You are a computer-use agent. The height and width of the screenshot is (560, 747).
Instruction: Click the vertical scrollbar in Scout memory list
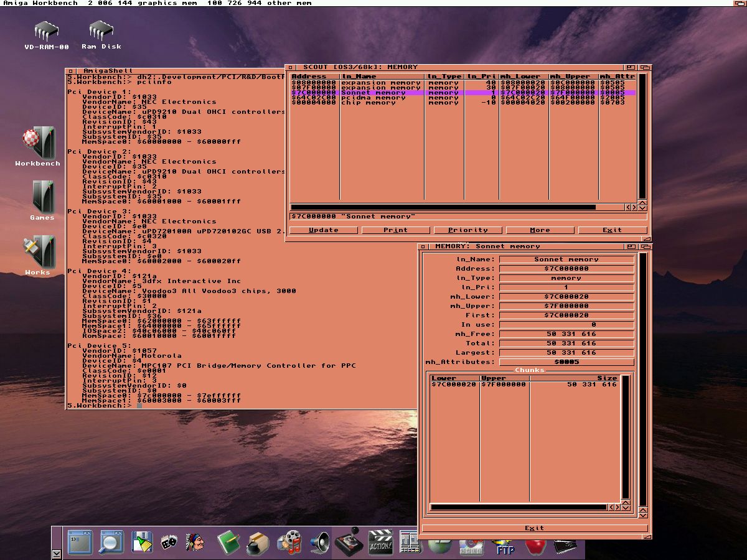coord(642,136)
